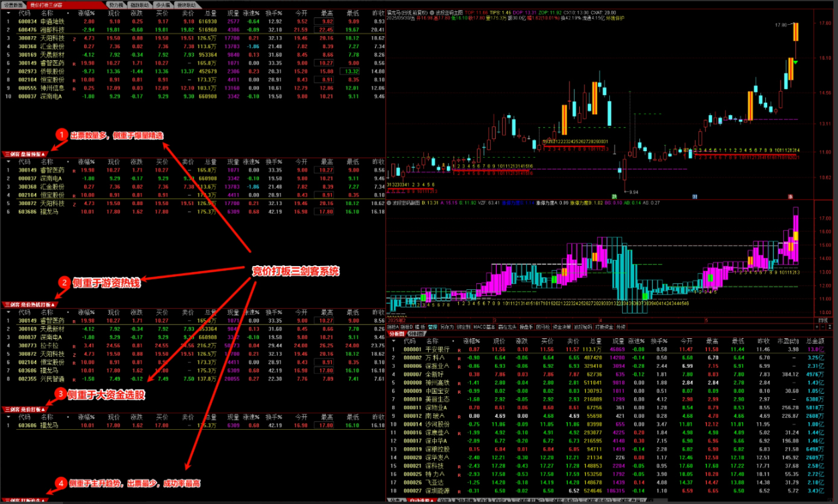Select the 资金决策 indicator button
Viewport: 838px width, 504px height.
click(x=561, y=327)
